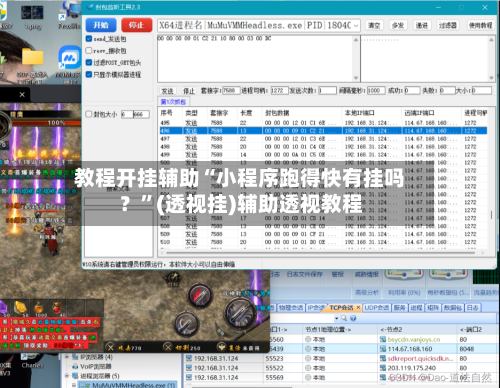This screenshot has width=500, height=388.
Task: Close the TCP会话 tab
Action: coord(358,307)
